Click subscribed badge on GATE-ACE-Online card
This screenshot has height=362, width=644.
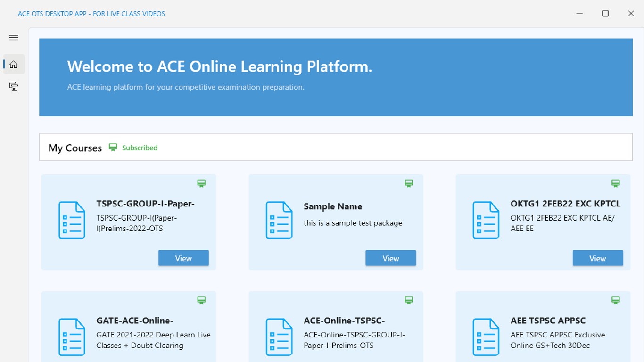201,300
